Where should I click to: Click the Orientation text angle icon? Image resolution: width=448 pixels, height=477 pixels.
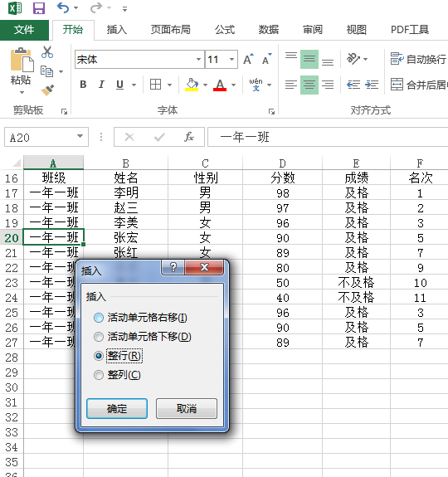click(353, 59)
